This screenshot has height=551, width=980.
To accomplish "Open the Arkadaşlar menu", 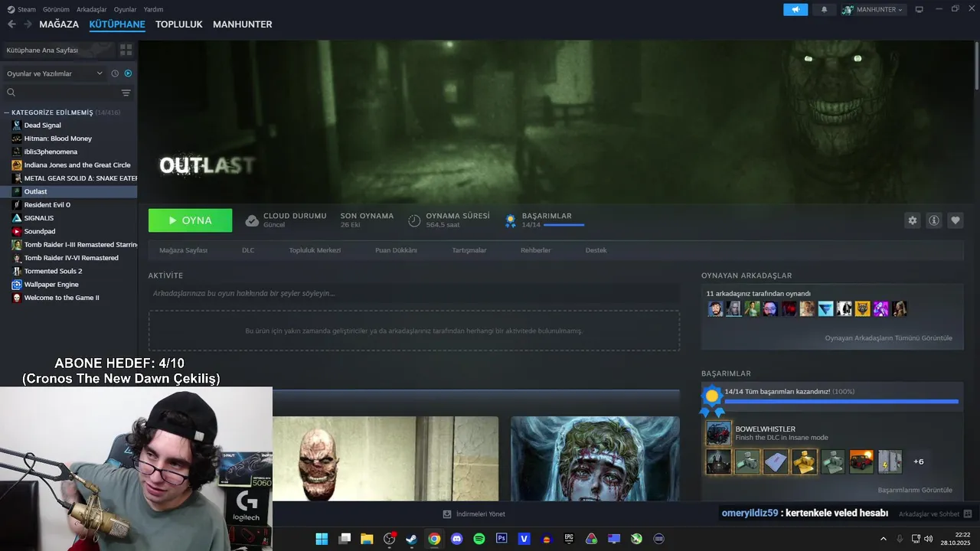I will point(92,9).
